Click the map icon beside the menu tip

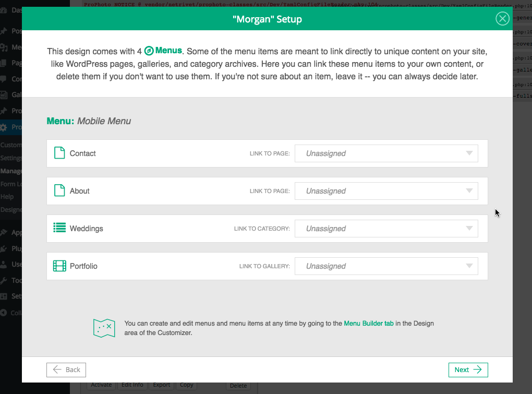coord(104,328)
